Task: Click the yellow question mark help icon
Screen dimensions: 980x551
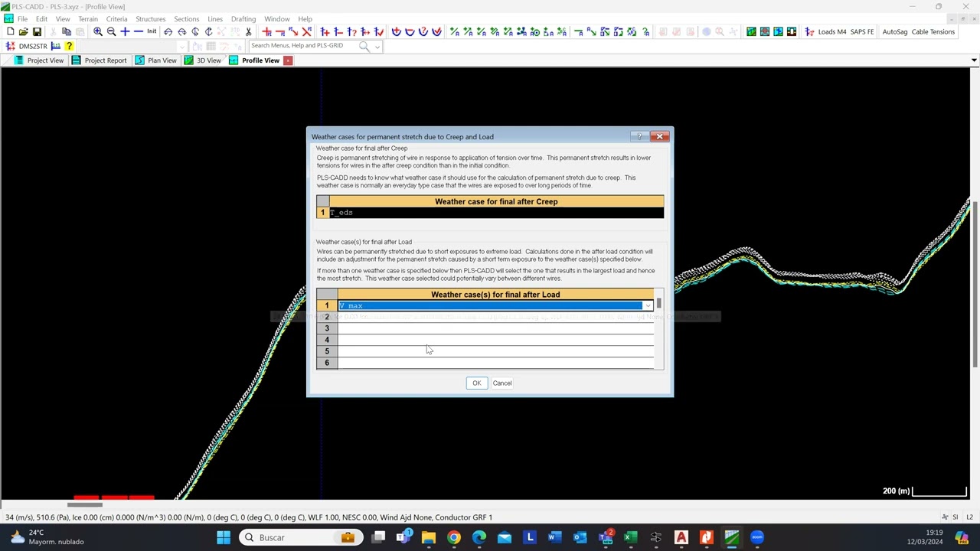Action: tap(69, 46)
